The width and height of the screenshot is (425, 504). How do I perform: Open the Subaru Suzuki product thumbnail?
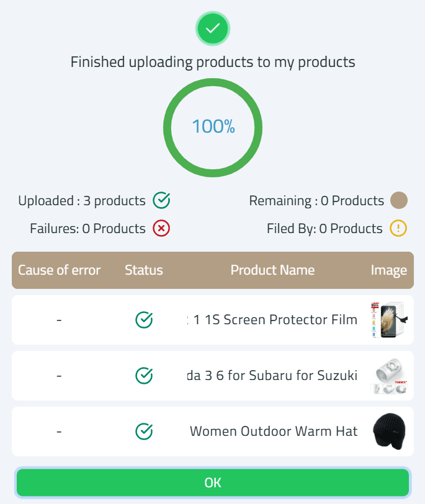pyautogui.click(x=390, y=376)
